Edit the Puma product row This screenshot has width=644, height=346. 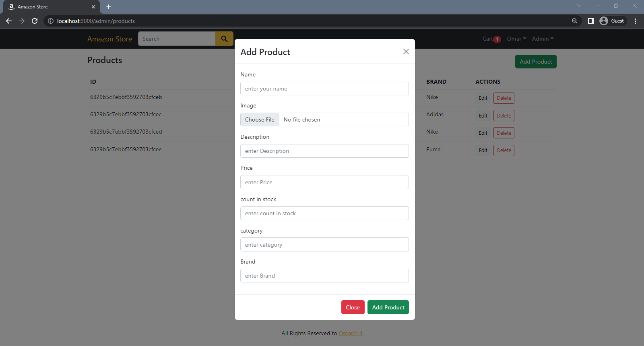[x=483, y=150]
